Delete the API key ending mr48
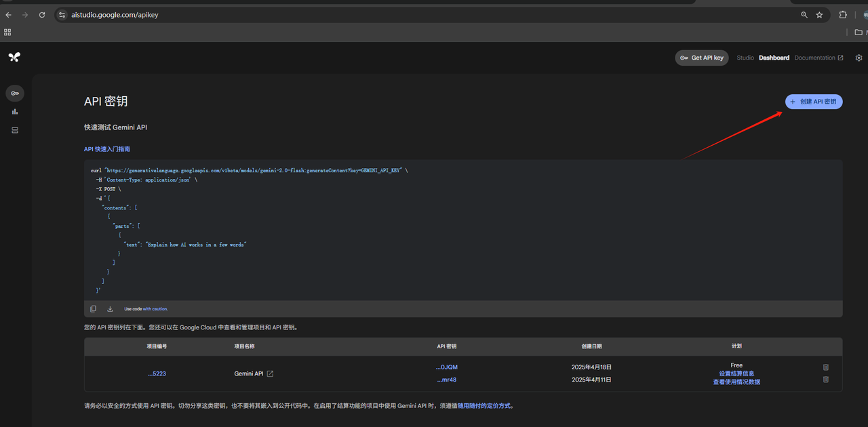868x427 pixels. coord(826,380)
